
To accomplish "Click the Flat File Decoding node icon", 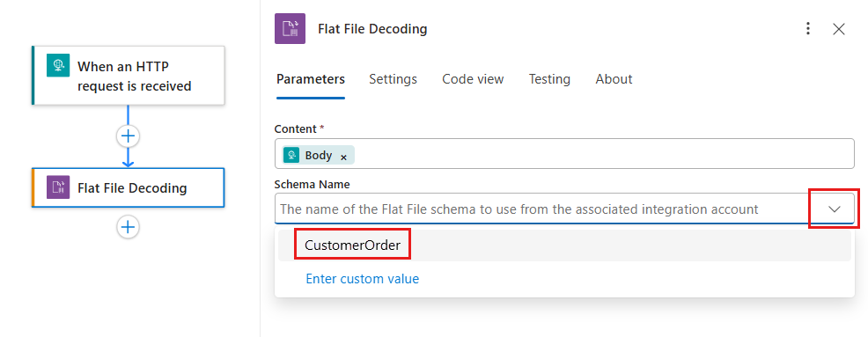I will (58, 187).
